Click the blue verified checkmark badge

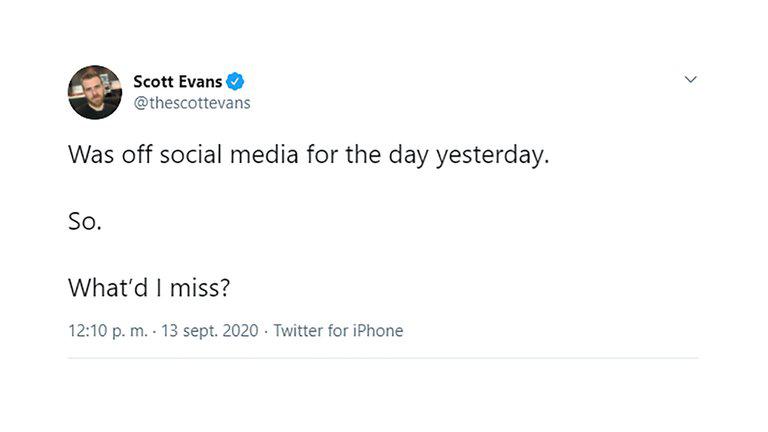coord(235,82)
